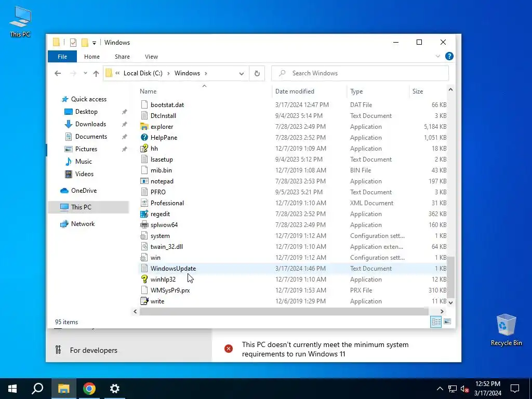
Task: Open the Share ribbon tab
Action: click(122, 57)
